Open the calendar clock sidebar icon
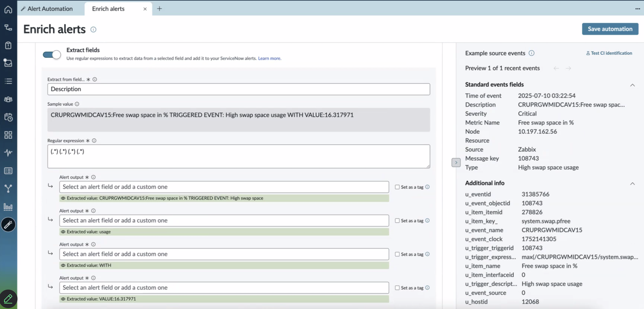Viewport: 644px width, 309px height. tap(8, 117)
